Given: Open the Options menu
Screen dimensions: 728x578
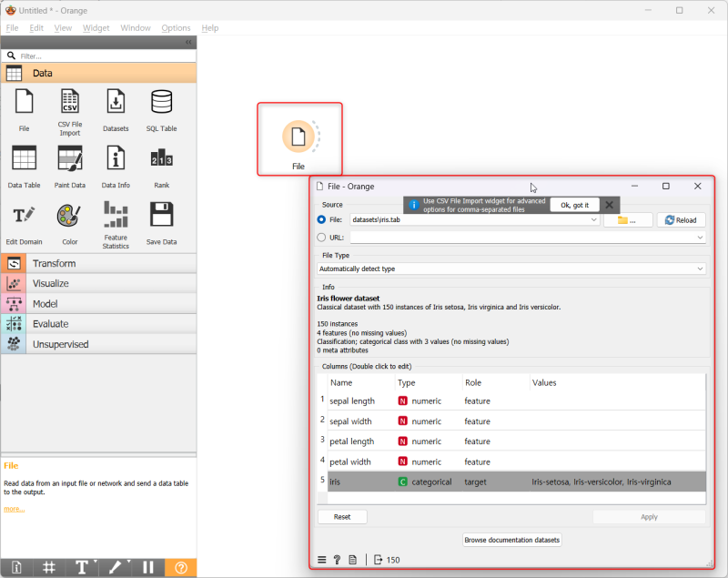Looking at the screenshot, I should pos(176,28).
